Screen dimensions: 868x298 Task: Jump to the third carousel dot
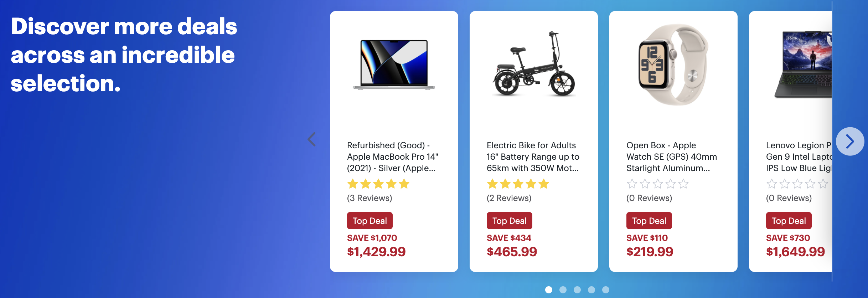click(577, 290)
